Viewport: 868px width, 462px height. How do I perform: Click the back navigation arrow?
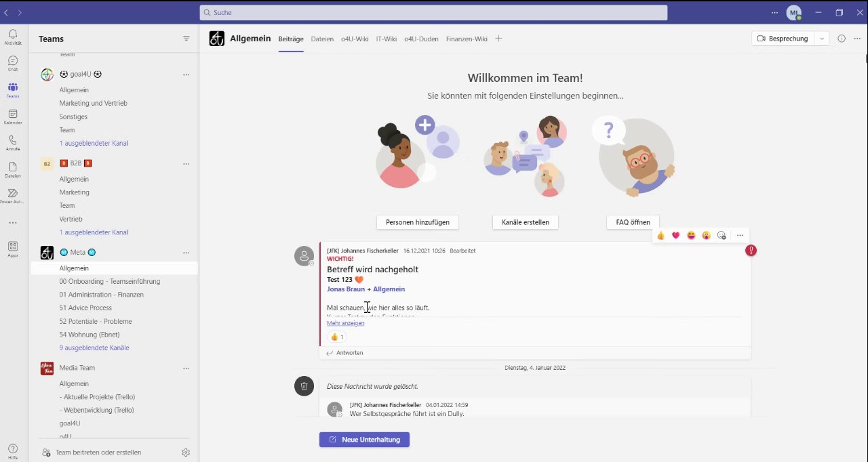(x=6, y=12)
